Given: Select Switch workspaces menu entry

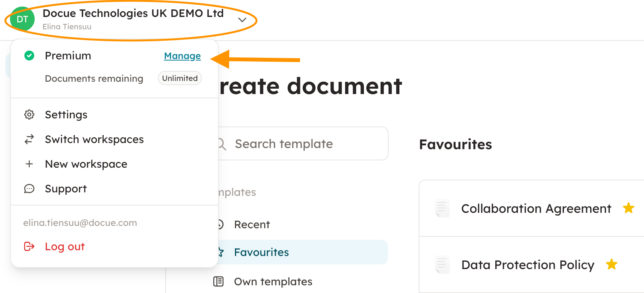Looking at the screenshot, I should click(94, 139).
